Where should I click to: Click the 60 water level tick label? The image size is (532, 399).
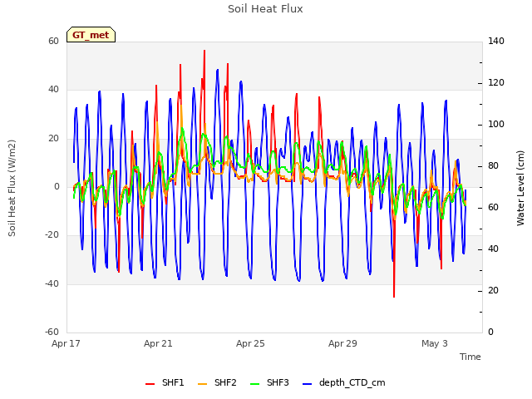(493, 208)
